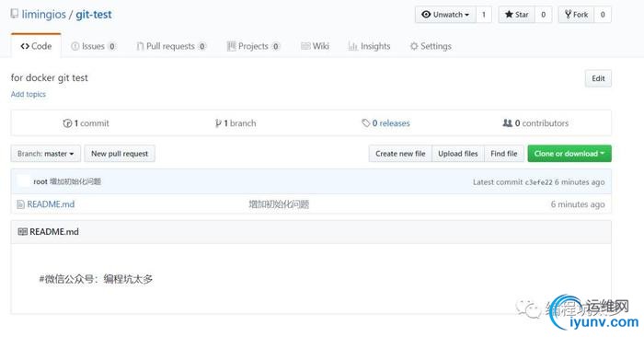
Task: Click the Pull requests tab icon
Action: coord(140,46)
